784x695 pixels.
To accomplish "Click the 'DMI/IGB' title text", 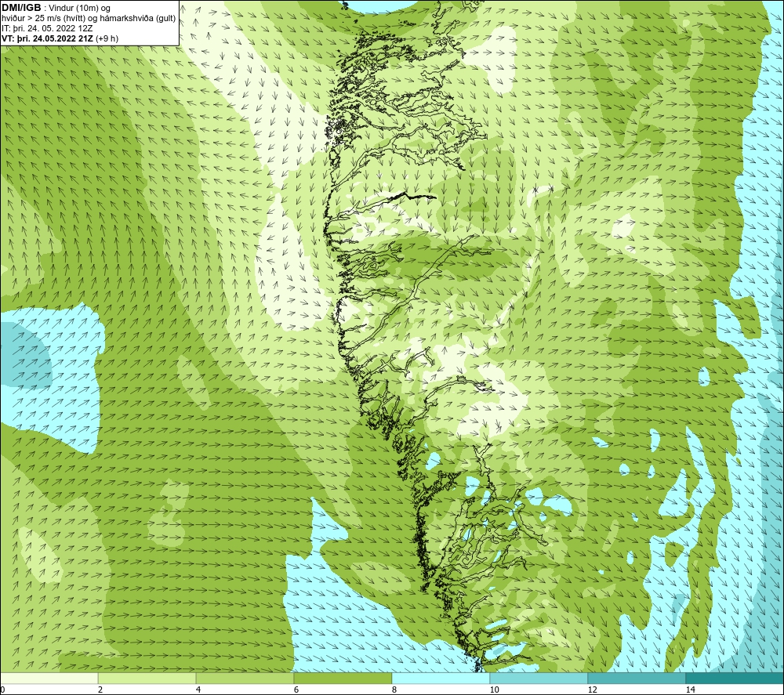I will [21, 8].
